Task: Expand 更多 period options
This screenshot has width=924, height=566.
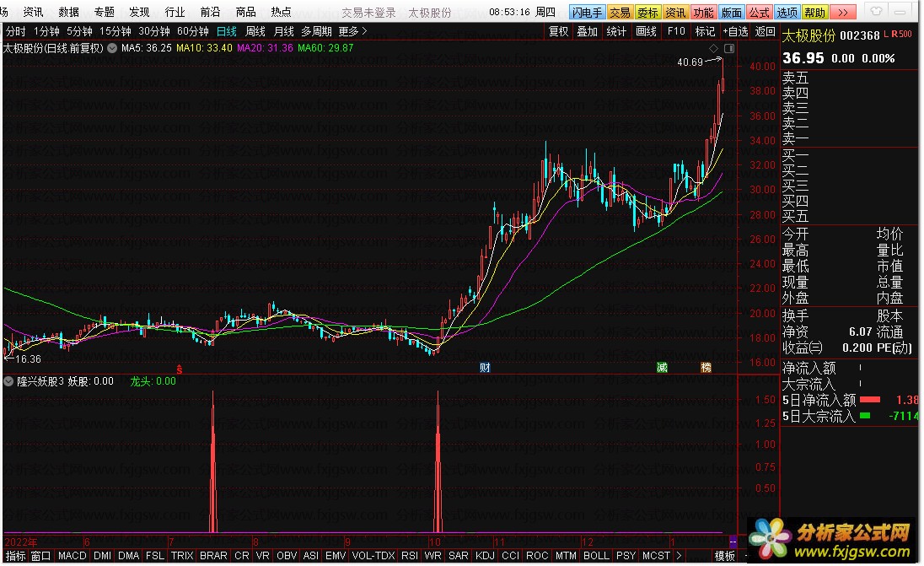Action: point(353,31)
